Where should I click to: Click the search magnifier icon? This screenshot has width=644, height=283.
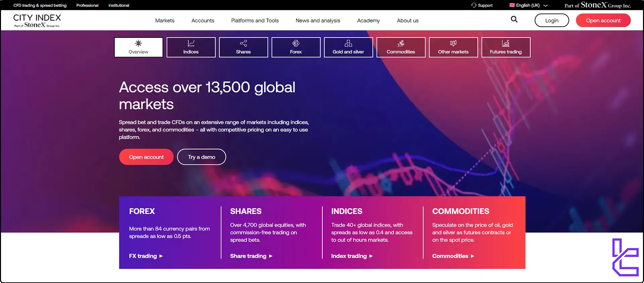[514, 19]
